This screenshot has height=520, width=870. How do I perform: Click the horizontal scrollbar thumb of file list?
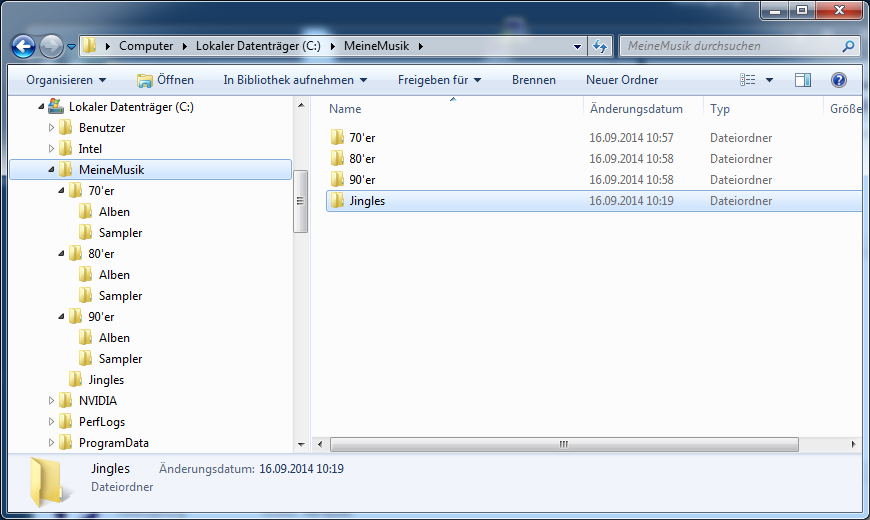(564, 444)
